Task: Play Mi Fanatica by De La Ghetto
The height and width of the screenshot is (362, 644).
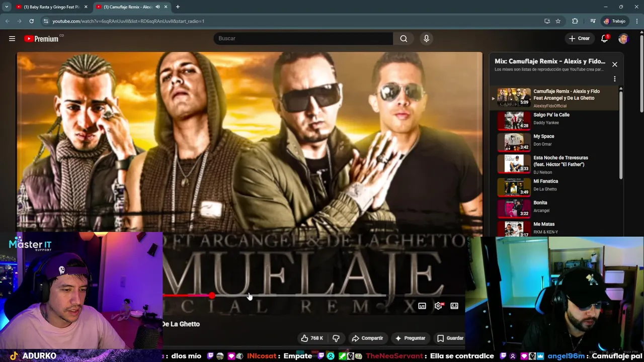Action: coord(554,186)
